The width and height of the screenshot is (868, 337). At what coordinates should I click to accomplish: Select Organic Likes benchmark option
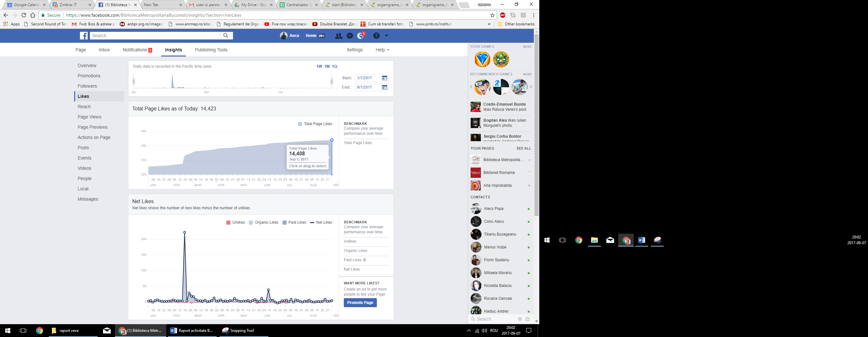(355, 251)
